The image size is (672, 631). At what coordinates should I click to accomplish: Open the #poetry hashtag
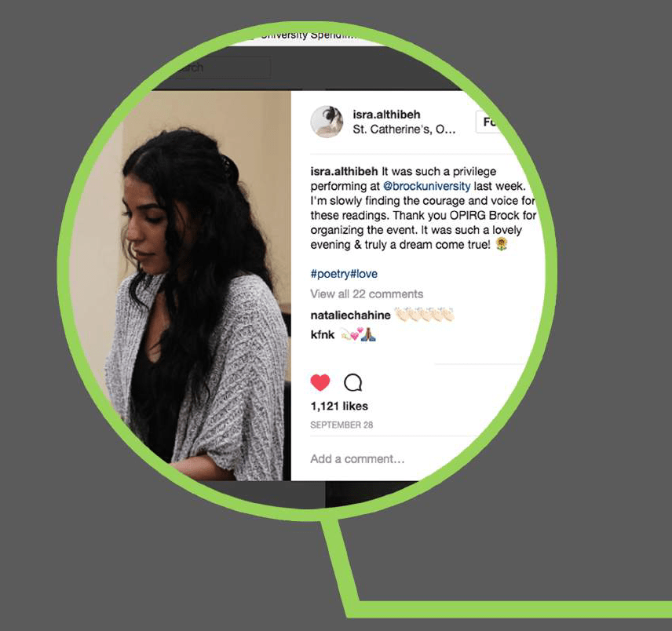tap(330, 274)
